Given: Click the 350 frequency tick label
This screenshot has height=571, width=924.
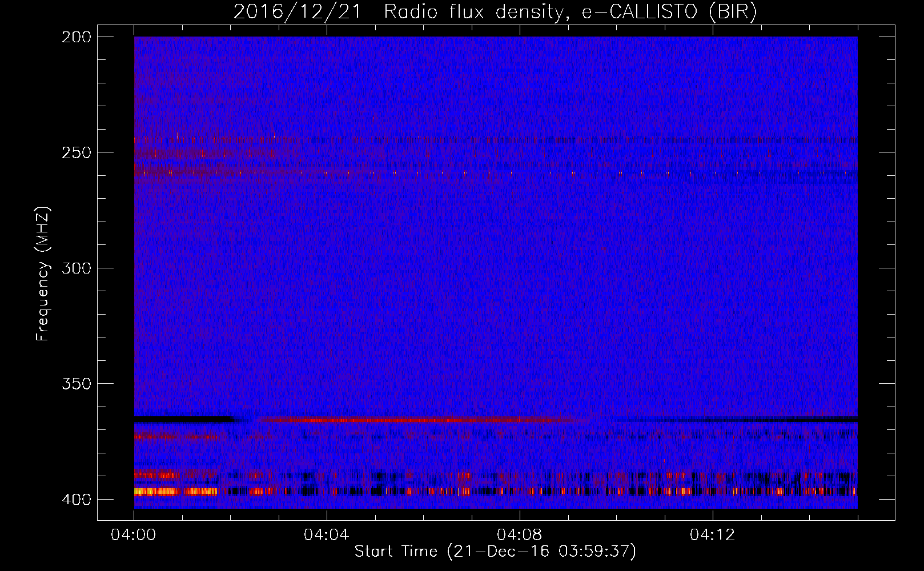Looking at the screenshot, I should coord(76,384).
